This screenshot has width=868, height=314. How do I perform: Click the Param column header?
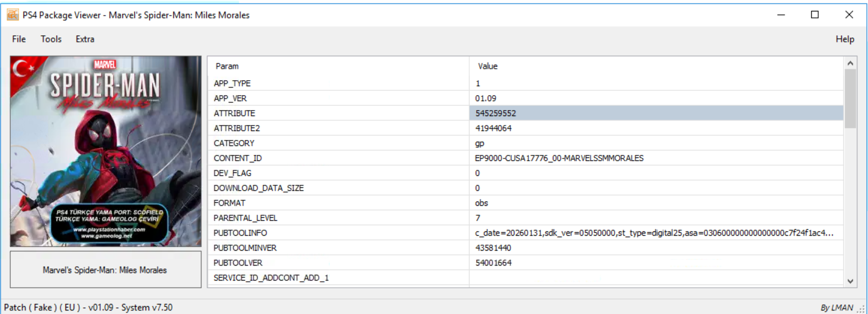tap(227, 66)
